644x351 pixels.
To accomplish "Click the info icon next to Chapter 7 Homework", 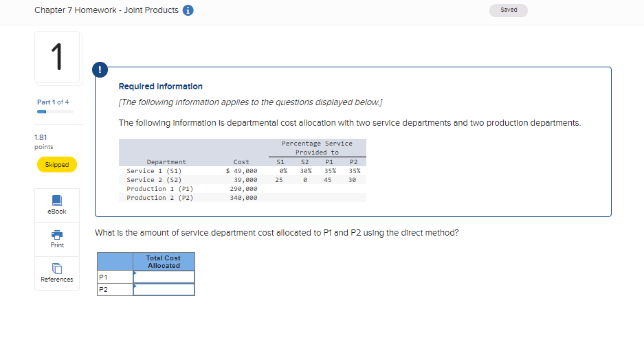I will click(188, 10).
